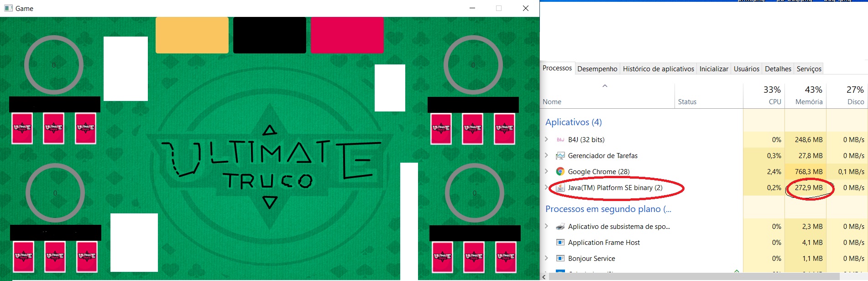Open the Usuários tab

pos(746,69)
